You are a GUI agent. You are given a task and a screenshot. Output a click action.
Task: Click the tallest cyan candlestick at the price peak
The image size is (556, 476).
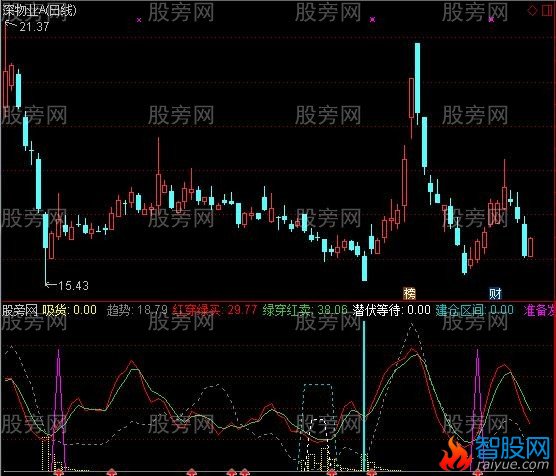coord(417,78)
